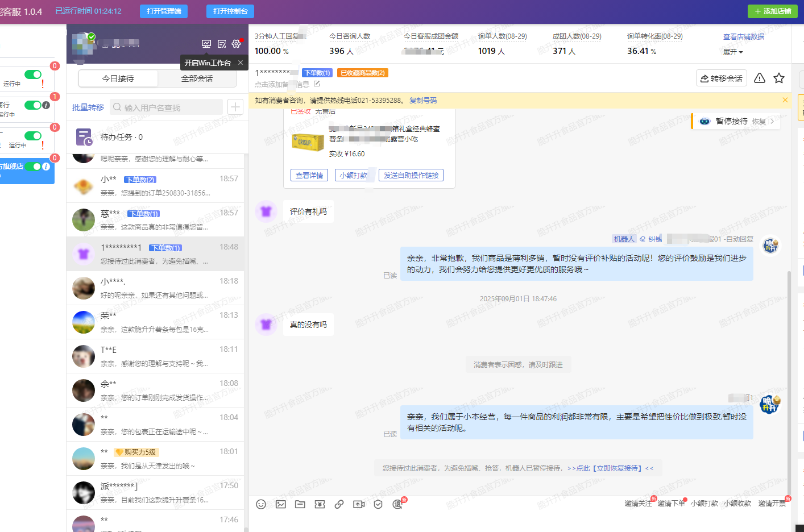The image size is (804, 532).
Task: Open the emoji picker in chat toolbar
Action: (x=261, y=504)
